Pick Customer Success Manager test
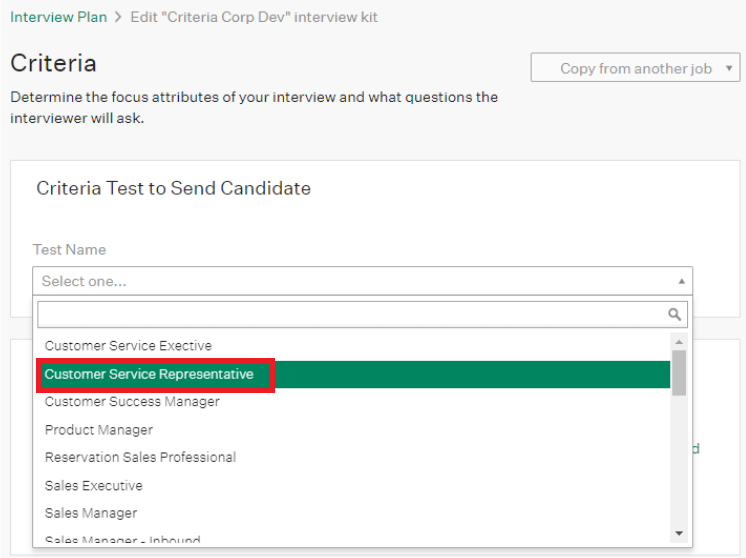 pyautogui.click(x=132, y=402)
